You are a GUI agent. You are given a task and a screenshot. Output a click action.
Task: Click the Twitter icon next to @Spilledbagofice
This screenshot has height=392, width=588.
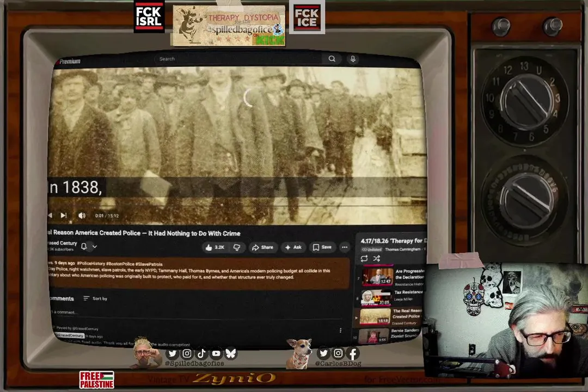(x=172, y=353)
